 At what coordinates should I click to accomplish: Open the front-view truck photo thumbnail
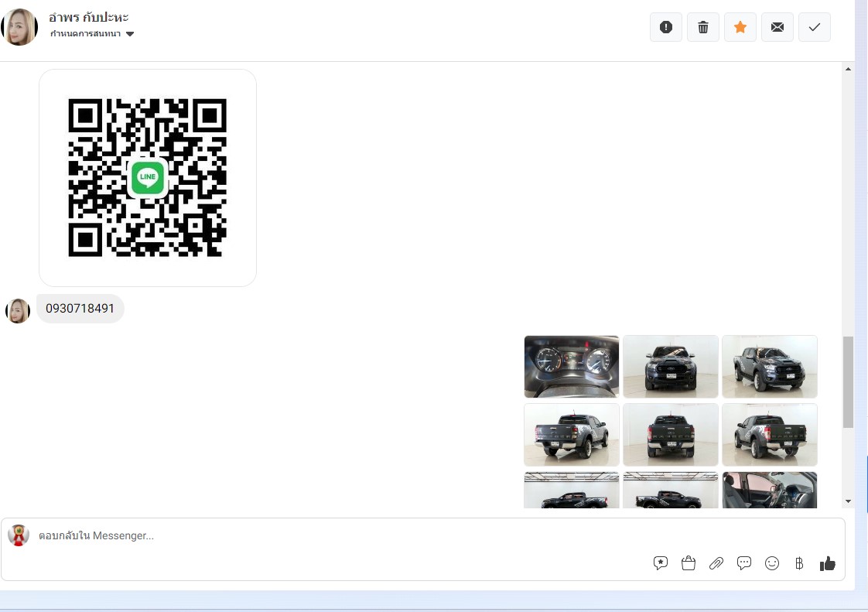pyautogui.click(x=671, y=367)
